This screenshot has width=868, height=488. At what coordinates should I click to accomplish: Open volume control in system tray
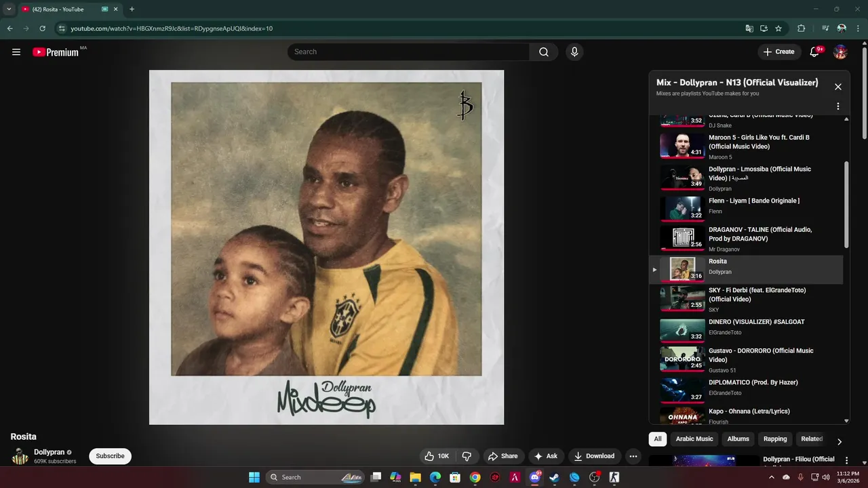point(825,477)
